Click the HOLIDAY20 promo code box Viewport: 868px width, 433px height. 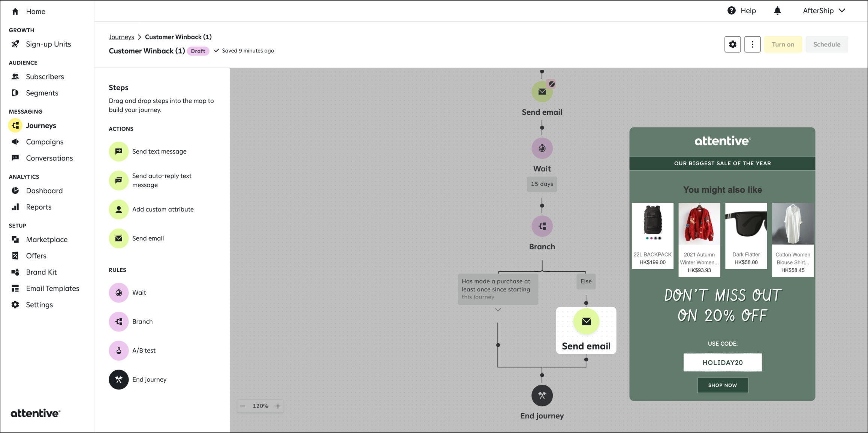(722, 362)
